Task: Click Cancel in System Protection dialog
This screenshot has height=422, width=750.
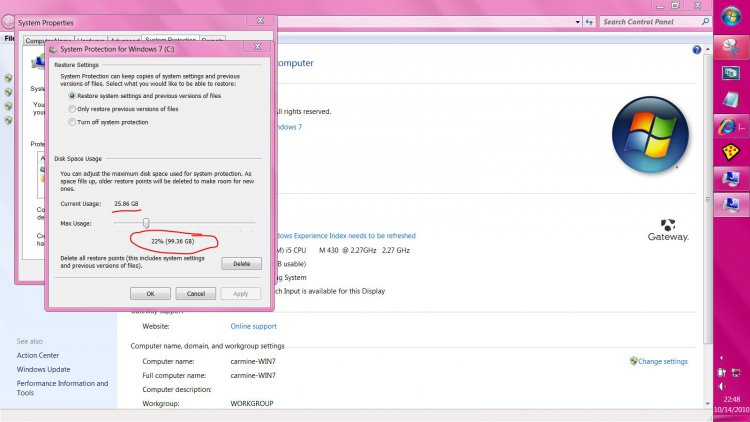Action: coord(196,293)
